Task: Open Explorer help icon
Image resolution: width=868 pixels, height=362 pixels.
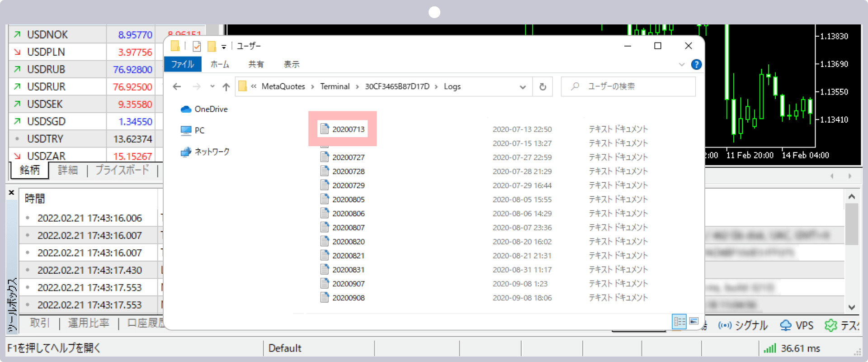Action: [x=696, y=65]
